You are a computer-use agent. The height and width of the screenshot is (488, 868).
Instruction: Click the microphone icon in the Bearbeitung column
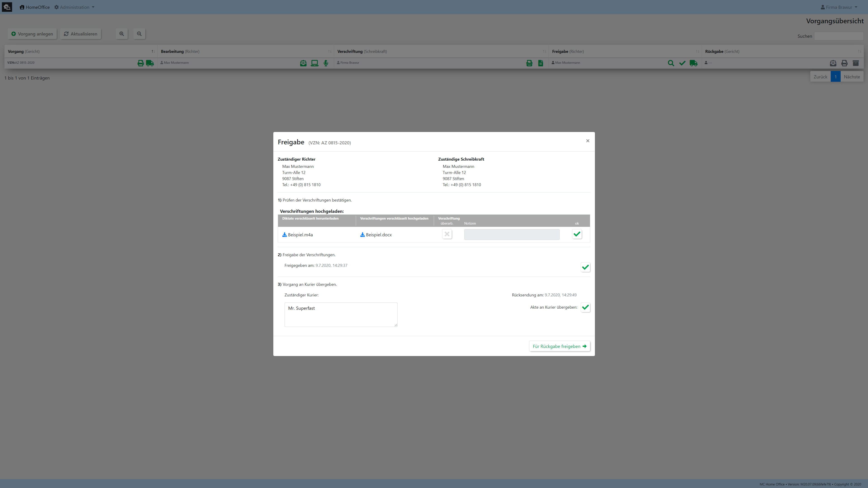point(326,63)
